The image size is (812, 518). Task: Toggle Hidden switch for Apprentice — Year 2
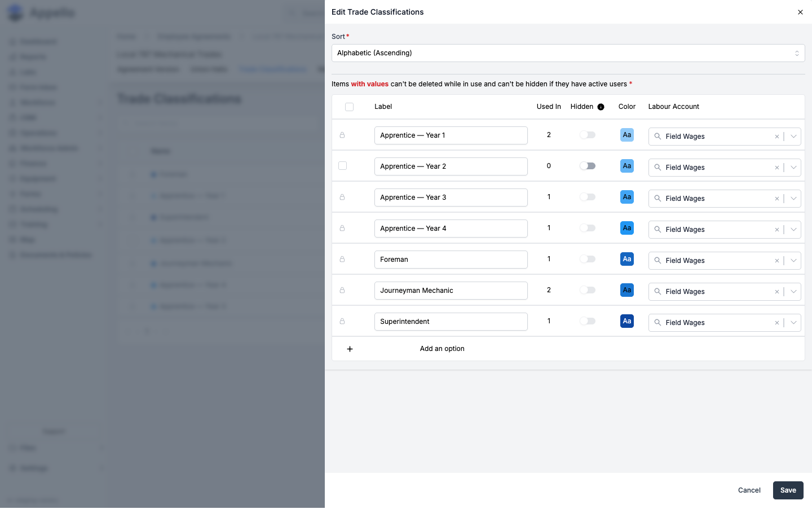pos(588,166)
